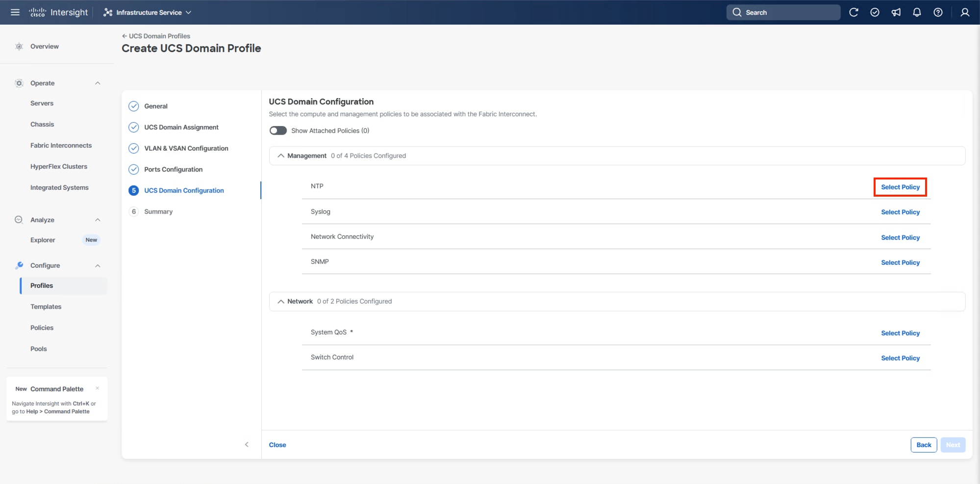Collapse the Management policies section

click(280, 155)
